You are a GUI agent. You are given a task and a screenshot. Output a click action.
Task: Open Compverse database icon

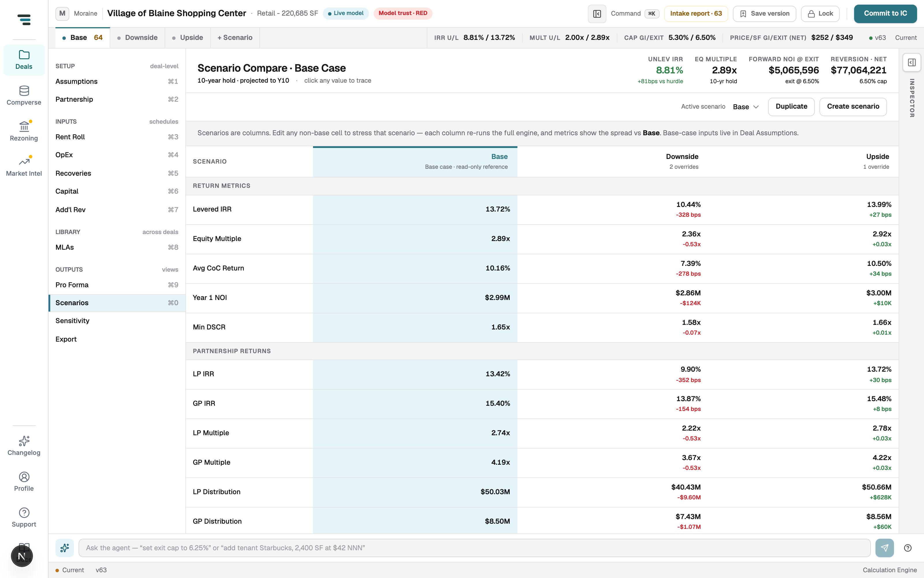click(24, 90)
